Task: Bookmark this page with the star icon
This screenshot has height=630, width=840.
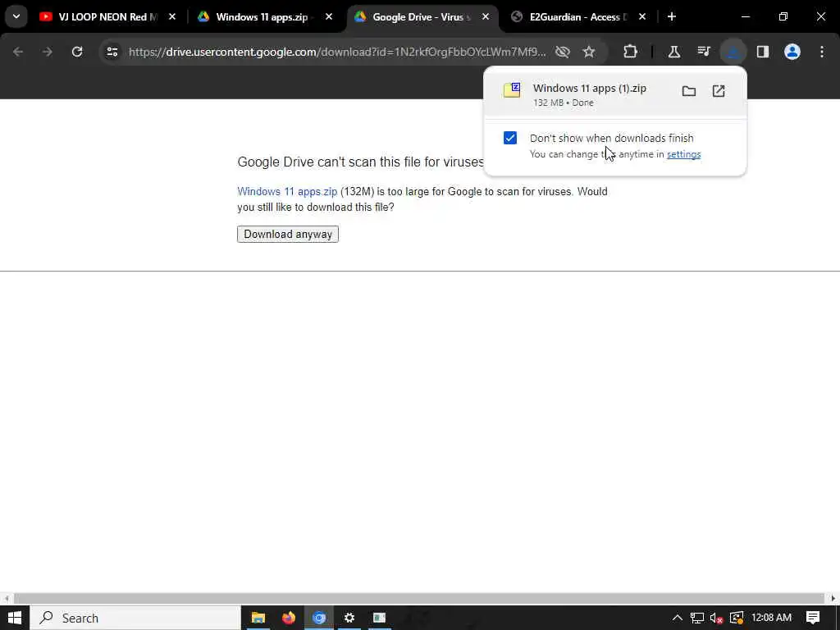Action: tap(589, 52)
